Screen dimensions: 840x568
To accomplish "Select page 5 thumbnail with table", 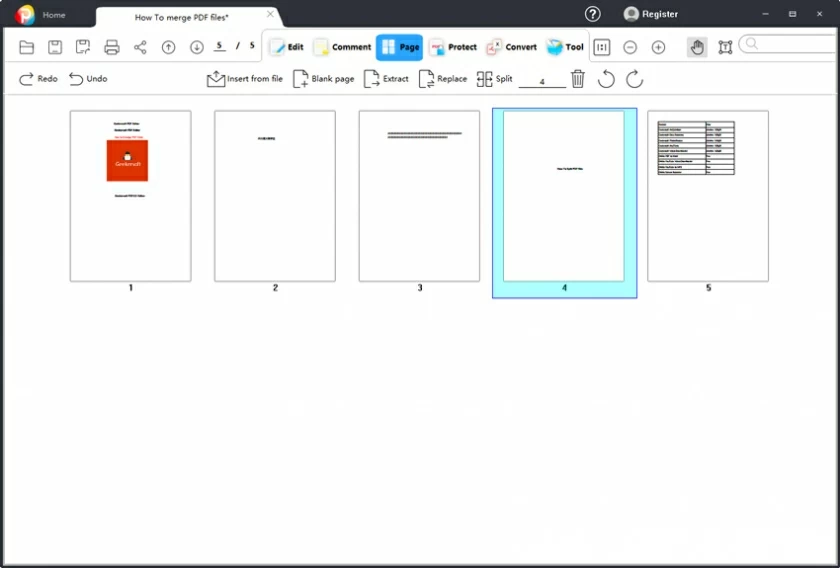I will click(708, 196).
